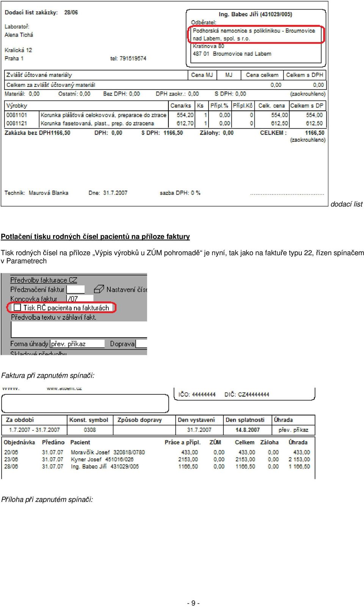Click order number 23/06 in invoice
Viewport: 364px width, 607px height.
[11, 460]
